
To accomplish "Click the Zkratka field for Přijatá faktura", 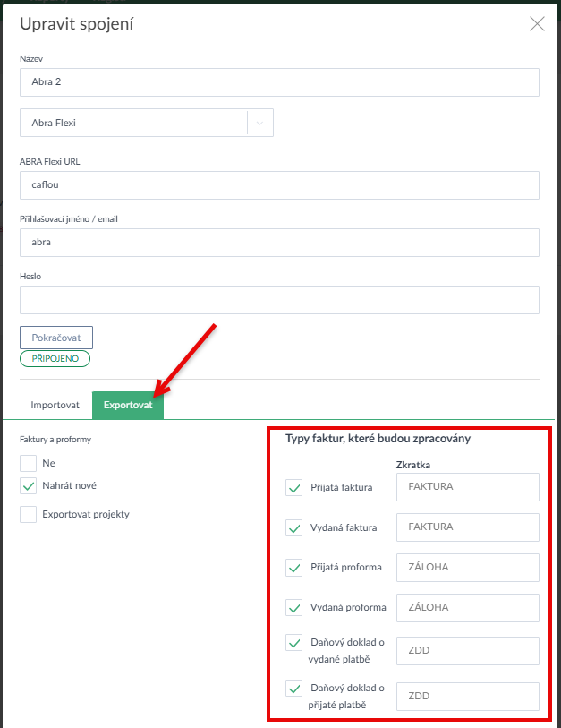I will pos(467,487).
